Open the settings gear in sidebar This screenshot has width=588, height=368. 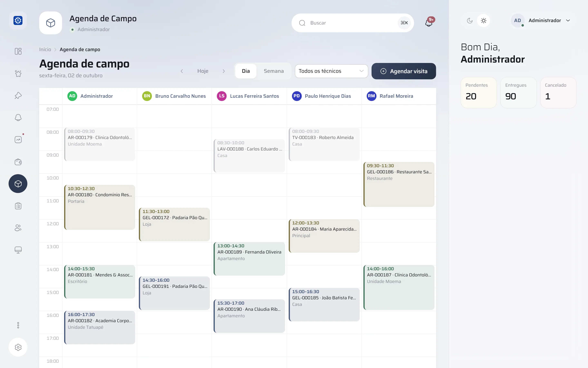18,347
